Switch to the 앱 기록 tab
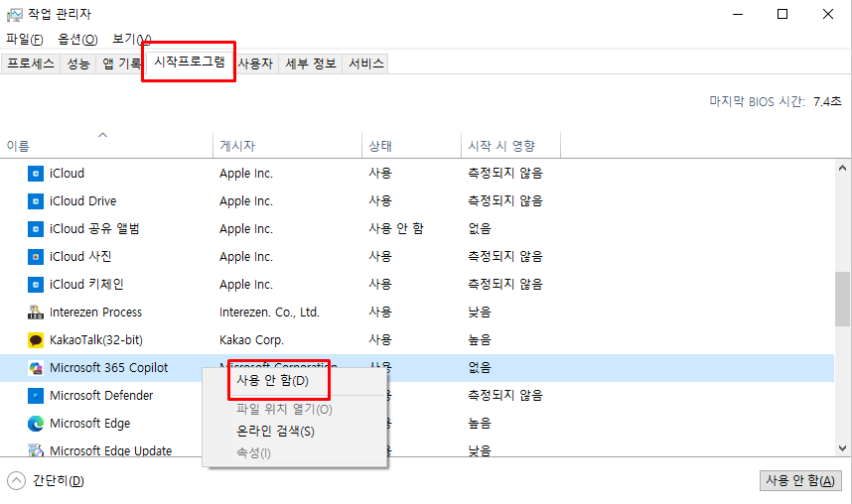The height and width of the screenshot is (504, 852). (121, 63)
